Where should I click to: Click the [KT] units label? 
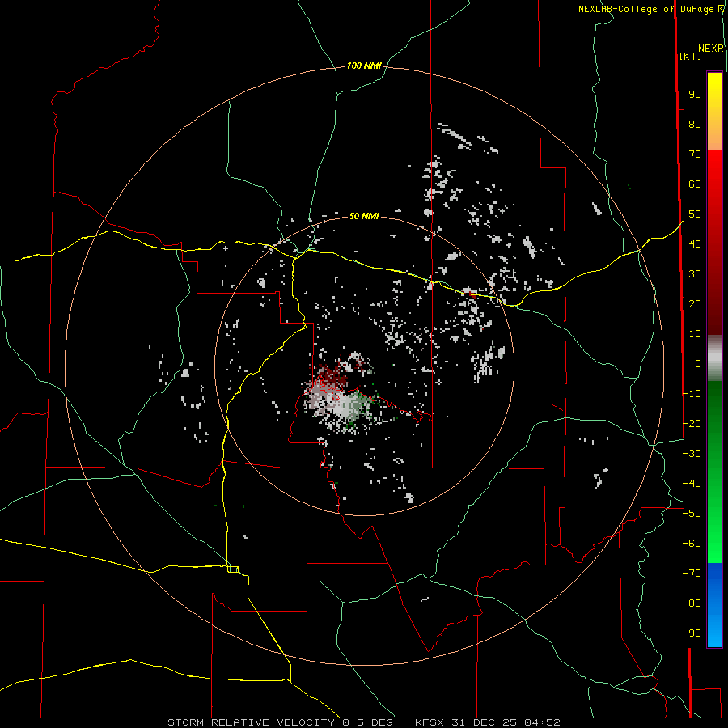click(691, 56)
